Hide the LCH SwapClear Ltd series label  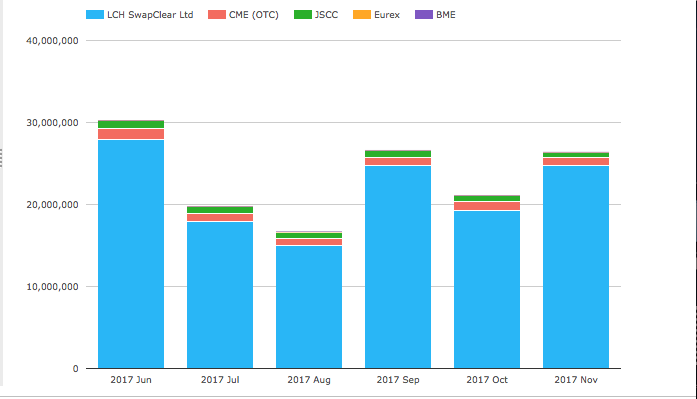tap(150, 15)
